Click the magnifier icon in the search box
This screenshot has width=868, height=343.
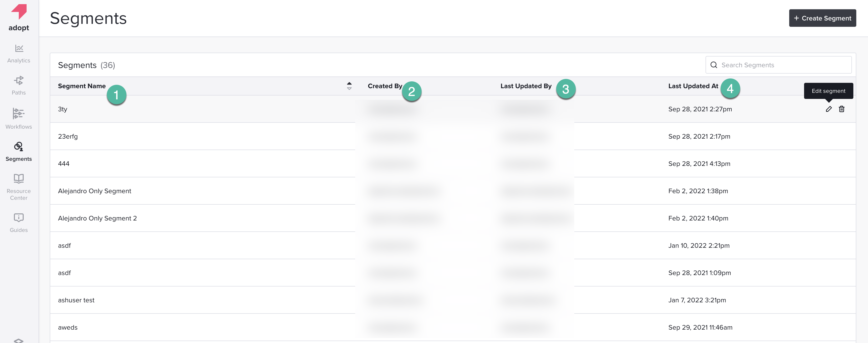pyautogui.click(x=714, y=65)
